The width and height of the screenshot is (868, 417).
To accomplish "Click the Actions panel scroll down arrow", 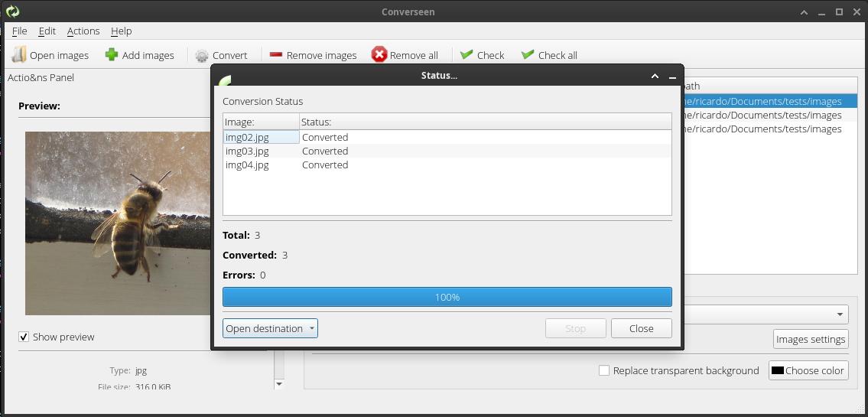I will pos(279,384).
